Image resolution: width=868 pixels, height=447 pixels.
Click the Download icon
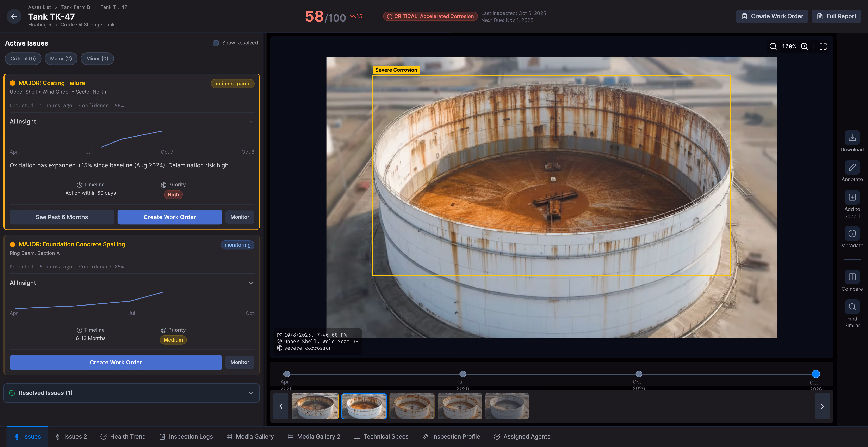tap(852, 138)
